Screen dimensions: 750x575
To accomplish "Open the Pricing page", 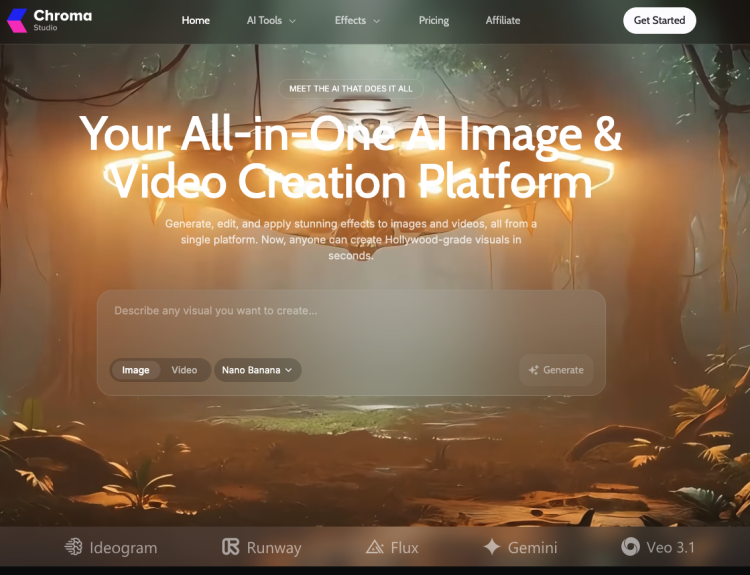I will (x=434, y=20).
